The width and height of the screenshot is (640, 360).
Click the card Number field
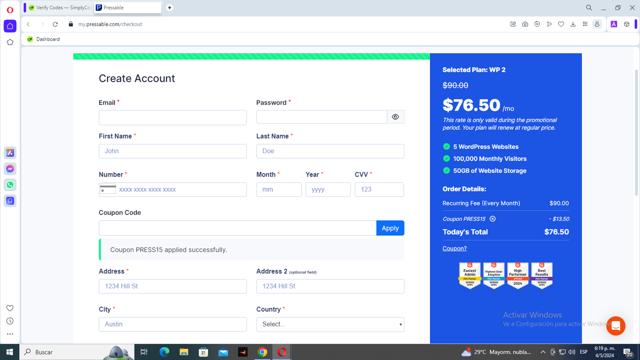point(173,189)
